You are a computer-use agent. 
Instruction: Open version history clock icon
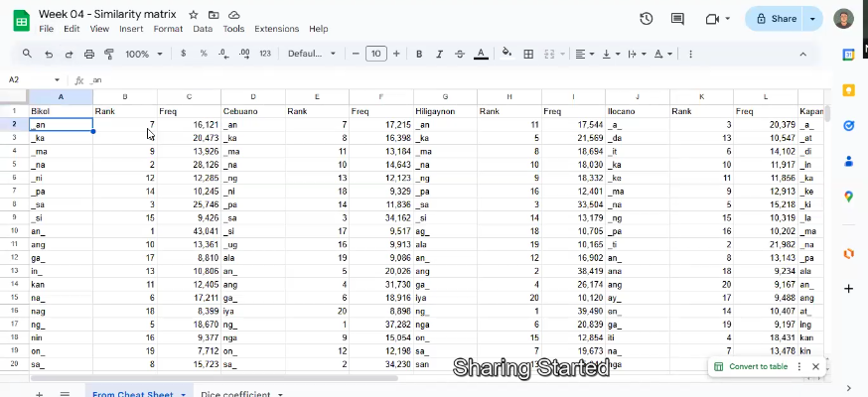(x=647, y=19)
